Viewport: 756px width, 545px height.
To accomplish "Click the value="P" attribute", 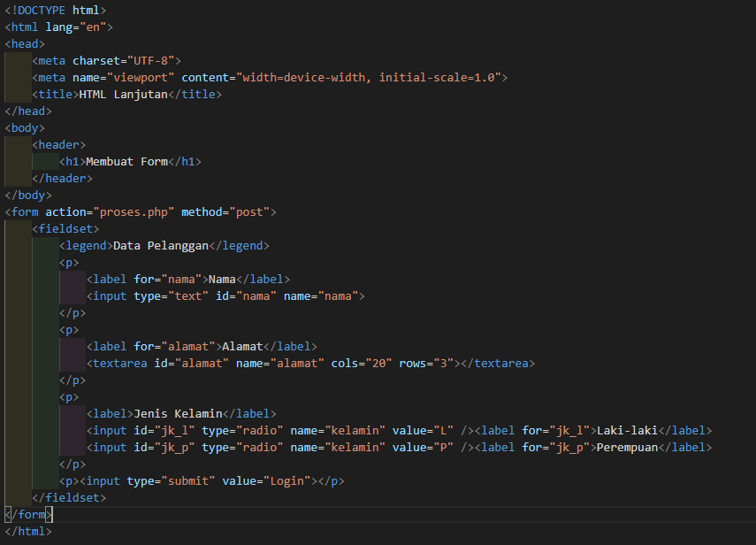I will point(423,447).
